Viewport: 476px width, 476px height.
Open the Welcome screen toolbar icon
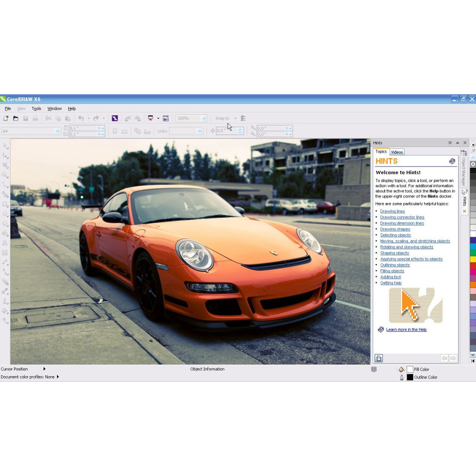pyautogui.click(x=166, y=118)
